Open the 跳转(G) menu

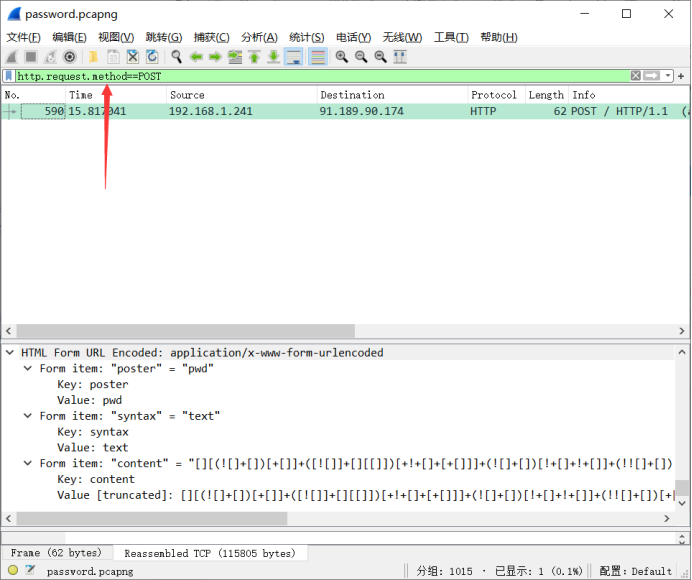pyautogui.click(x=164, y=38)
